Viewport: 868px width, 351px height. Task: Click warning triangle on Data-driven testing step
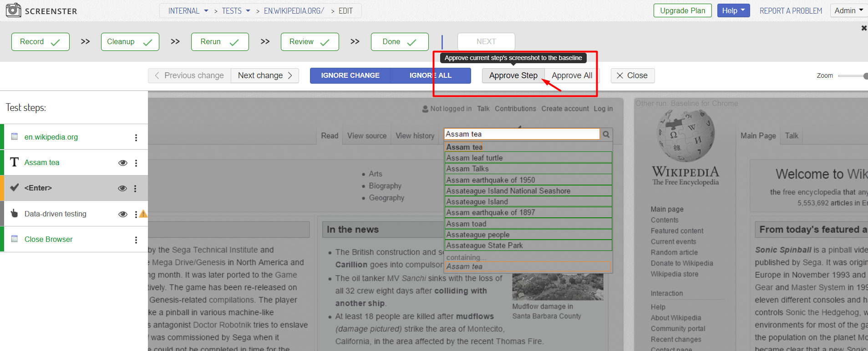143,214
